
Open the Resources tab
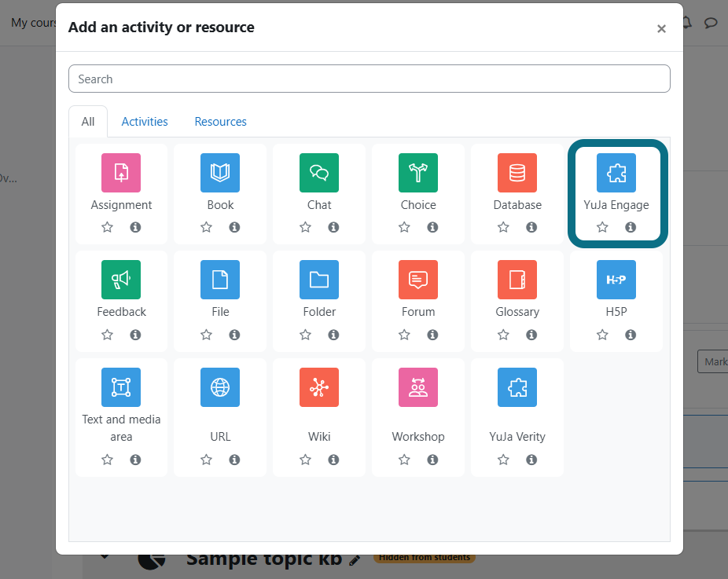click(221, 122)
